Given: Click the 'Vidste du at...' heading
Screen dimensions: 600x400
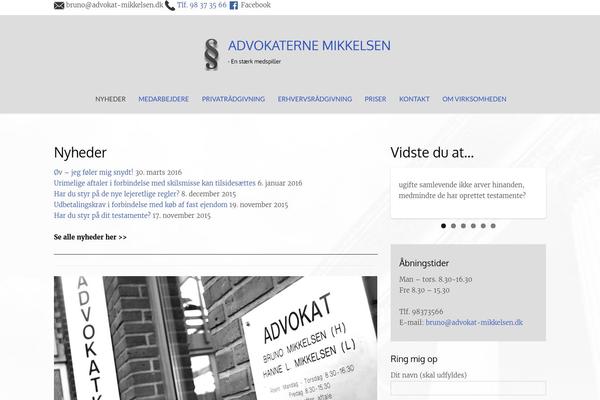Looking at the screenshot, I should [432, 152].
